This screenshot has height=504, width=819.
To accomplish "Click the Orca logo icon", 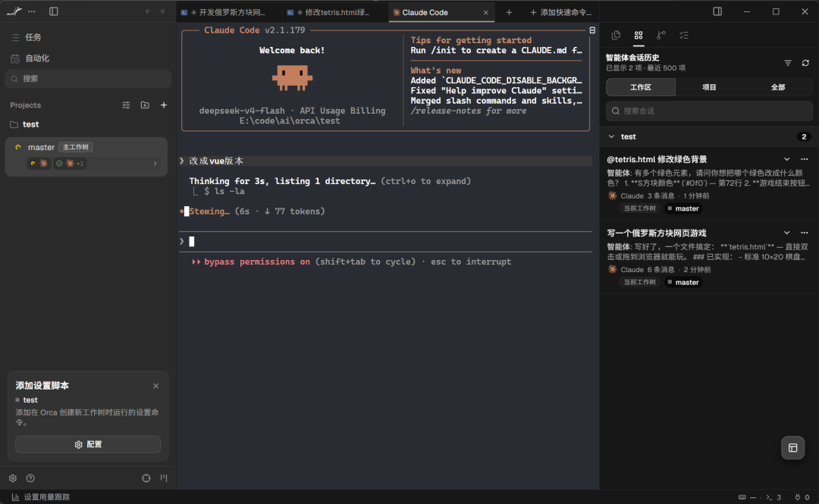I will click(x=14, y=11).
